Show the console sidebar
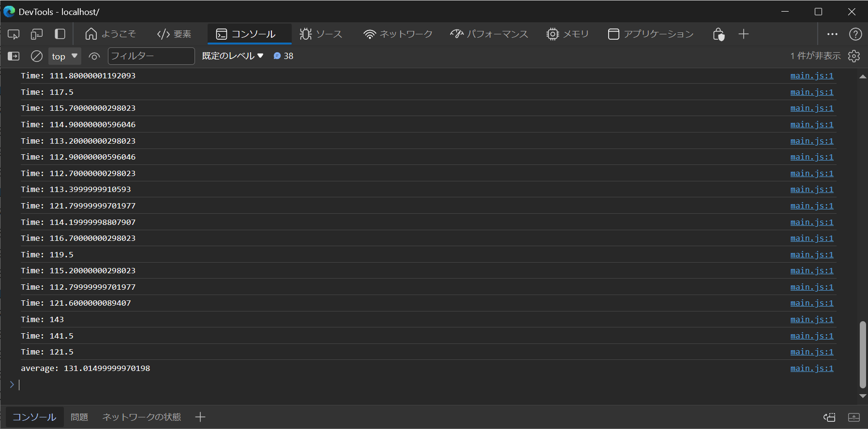868x429 pixels. click(x=14, y=56)
